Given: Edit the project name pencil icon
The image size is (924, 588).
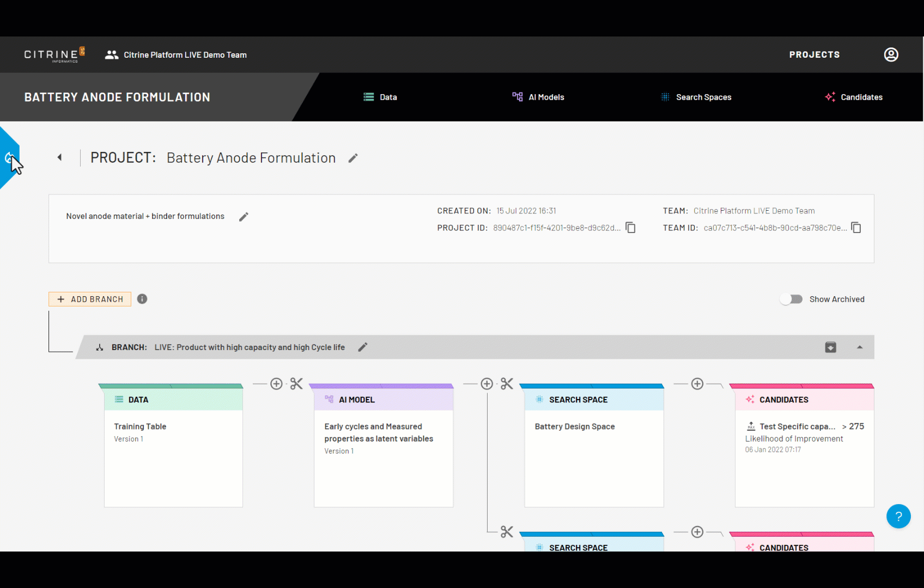Looking at the screenshot, I should (x=353, y=158).
